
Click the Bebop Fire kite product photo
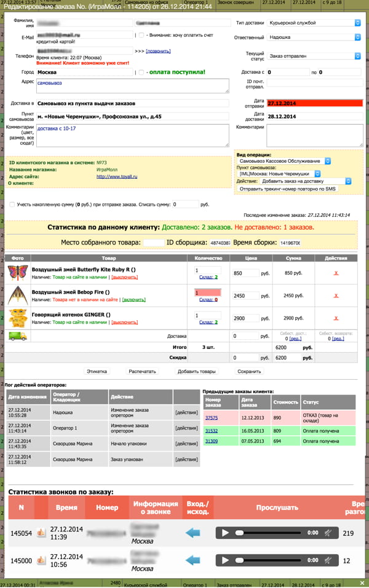click(x=18, y=296)
